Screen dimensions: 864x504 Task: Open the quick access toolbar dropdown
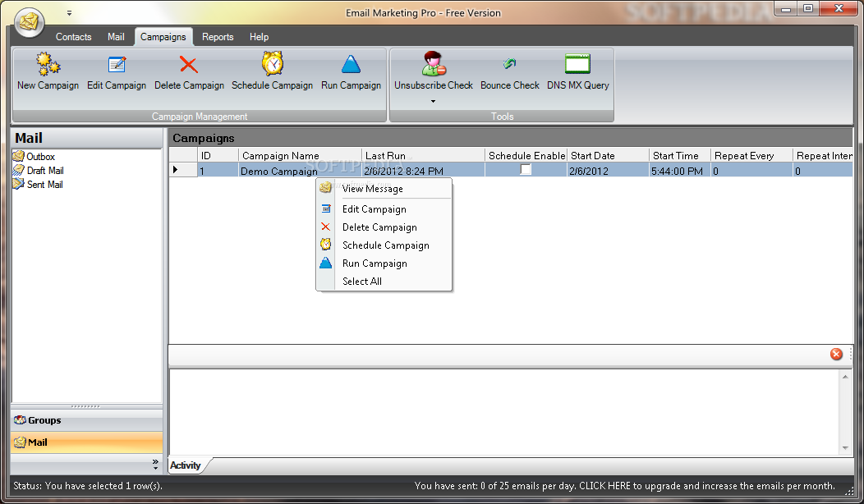(69, 12)
